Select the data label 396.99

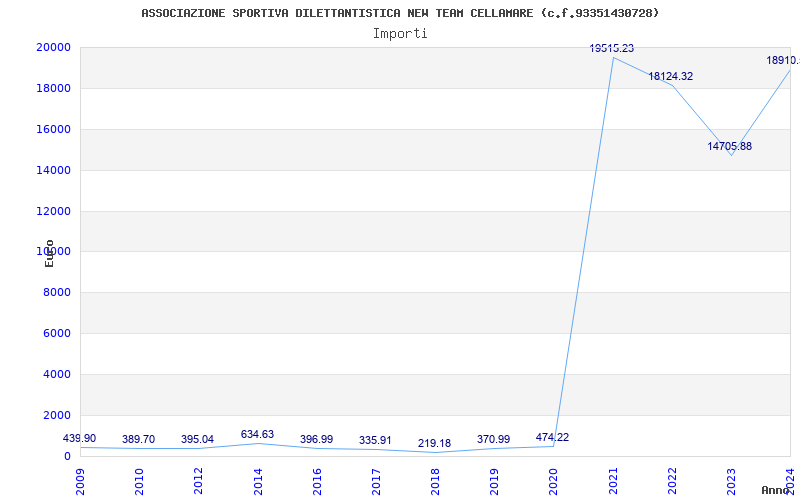[x=316, y=439]
